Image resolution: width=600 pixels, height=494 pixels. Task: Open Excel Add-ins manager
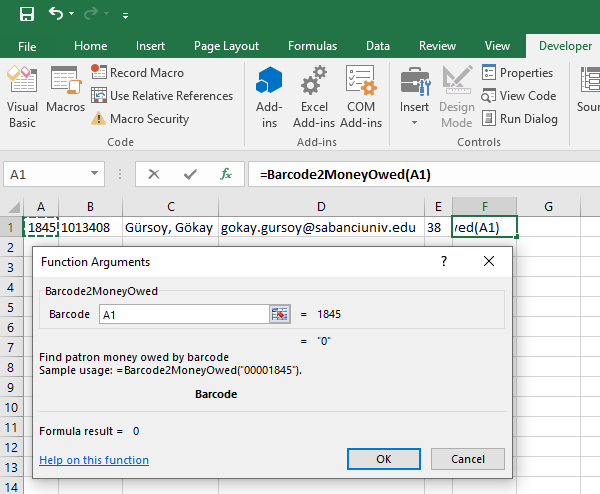point(314,97)
